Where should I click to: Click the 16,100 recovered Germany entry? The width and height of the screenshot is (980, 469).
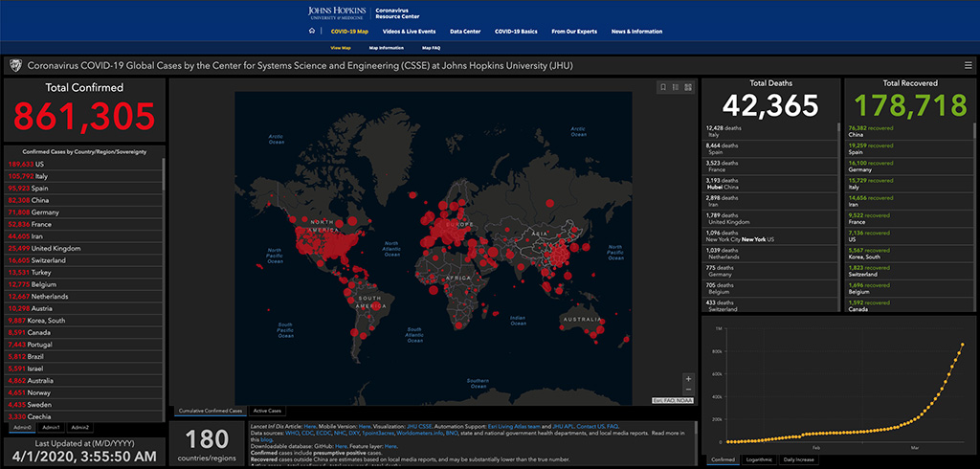909,166
